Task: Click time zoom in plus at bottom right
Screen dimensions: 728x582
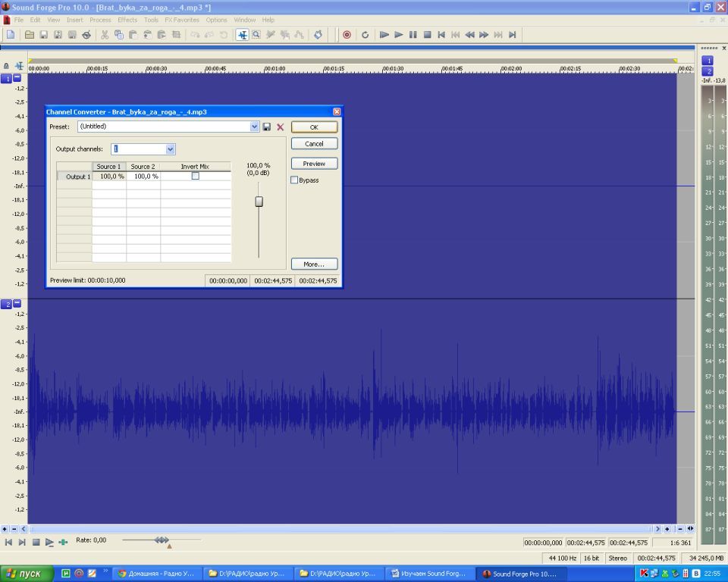Action: coord(667,529)
